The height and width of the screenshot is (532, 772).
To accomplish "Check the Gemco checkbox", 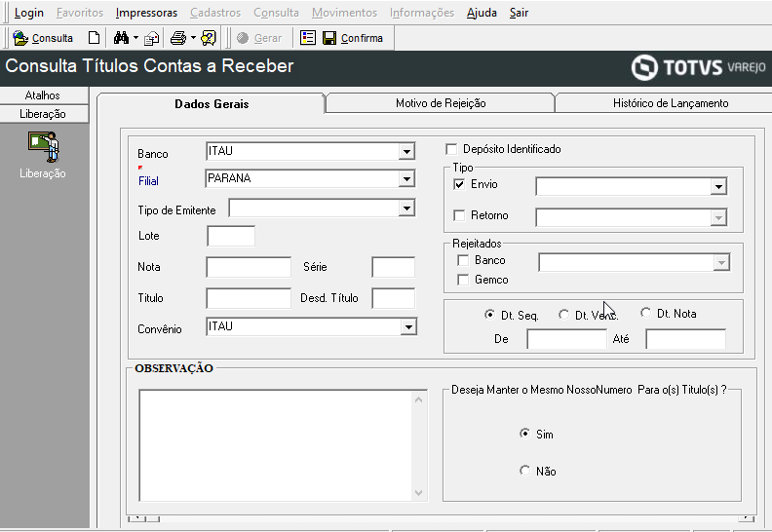I will pos(463,280).
